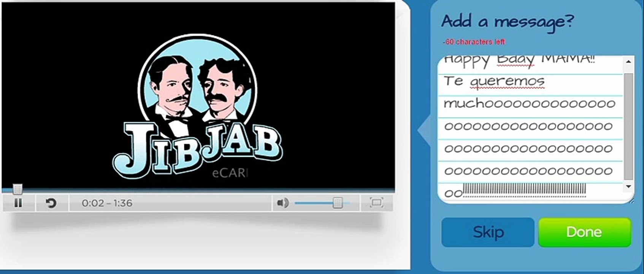
Task: Click the volume slider handle
Action: click(x=338, y=203)
